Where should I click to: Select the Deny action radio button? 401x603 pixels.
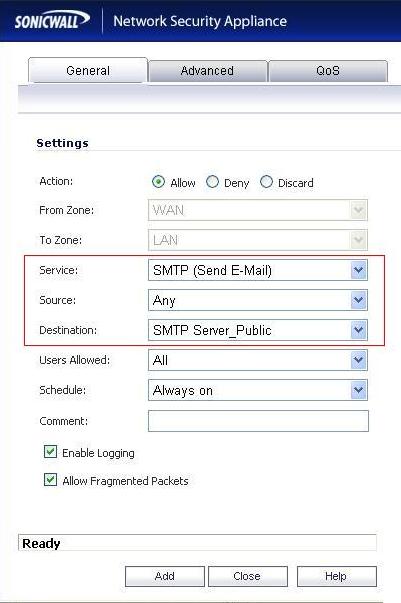[x=212, y=182]
